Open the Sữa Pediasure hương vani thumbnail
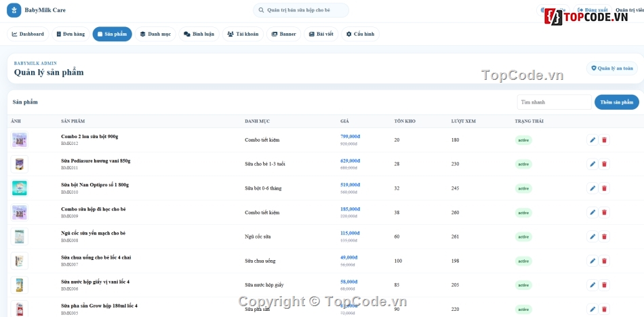This screenshot has width=644, height=317. click(19, 164)
